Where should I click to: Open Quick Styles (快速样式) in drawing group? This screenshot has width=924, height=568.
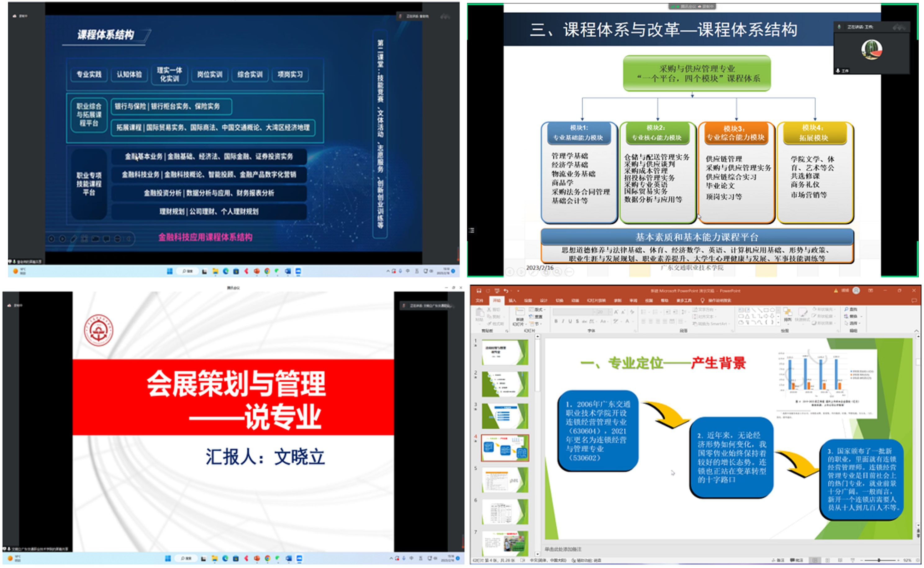(x=802, y=316)
